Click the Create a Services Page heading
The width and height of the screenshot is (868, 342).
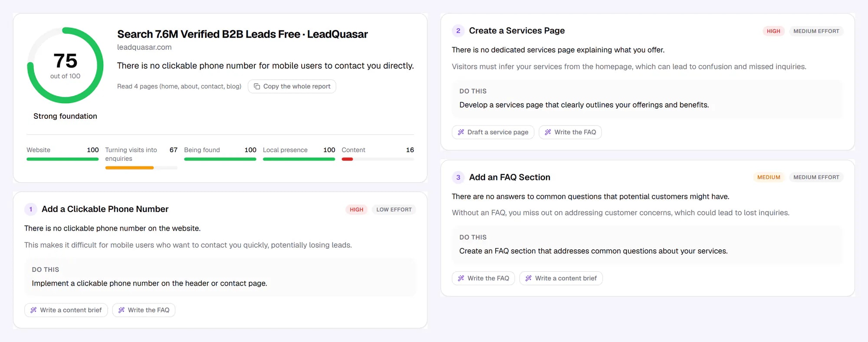point(517,31)
